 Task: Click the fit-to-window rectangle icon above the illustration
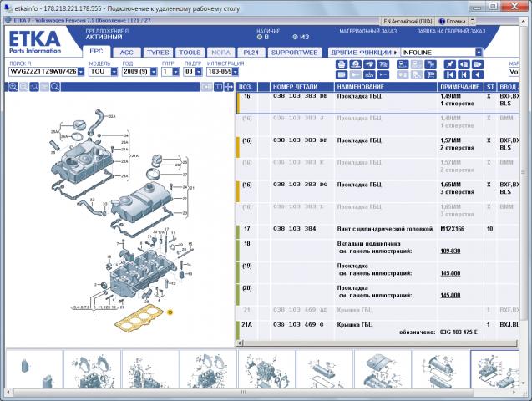[x=219, y=87]
